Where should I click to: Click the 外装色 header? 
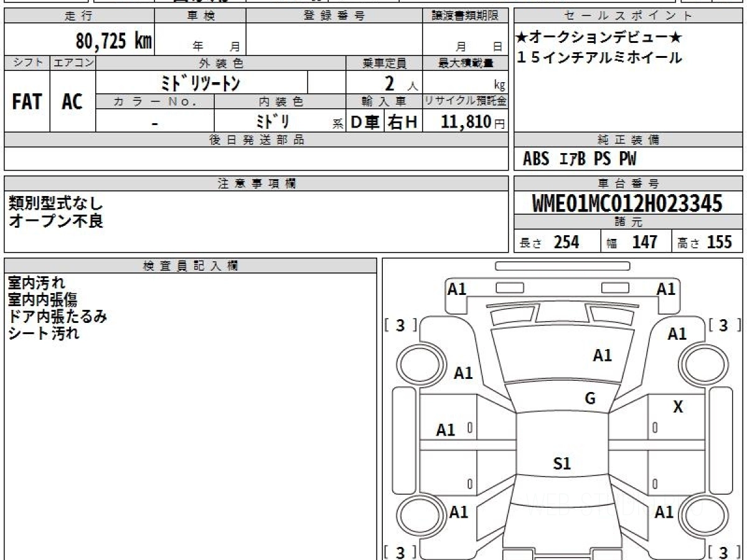tap(221, 63)
